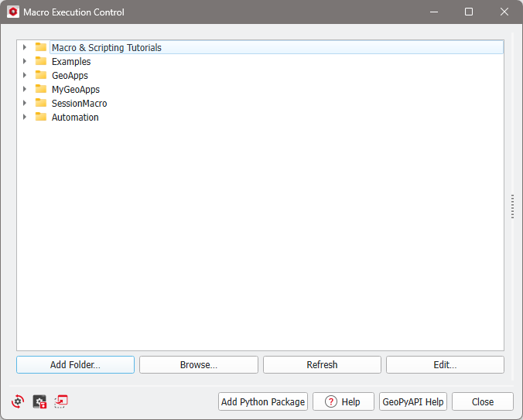The width and height of the screenshot is (523, 420).
Task: Click Add Python Package button
Action: click(263, 401)
